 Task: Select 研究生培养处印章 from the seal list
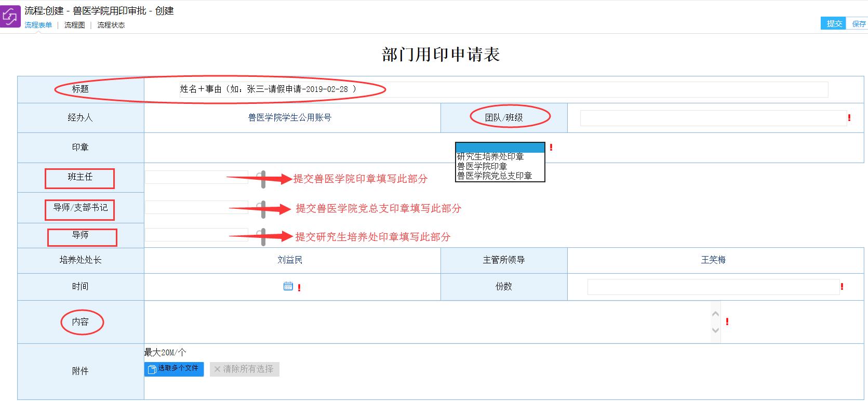click(490, 156)
